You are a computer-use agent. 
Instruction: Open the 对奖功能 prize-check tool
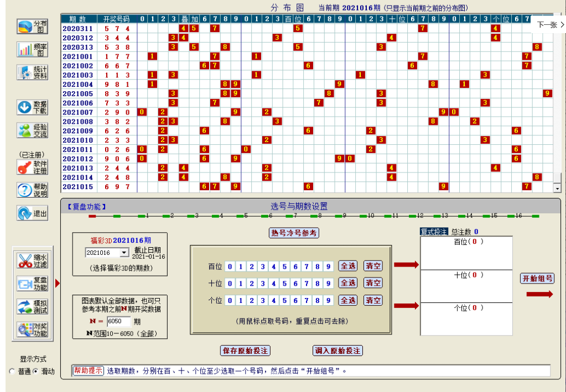click(x=32, y=330)
